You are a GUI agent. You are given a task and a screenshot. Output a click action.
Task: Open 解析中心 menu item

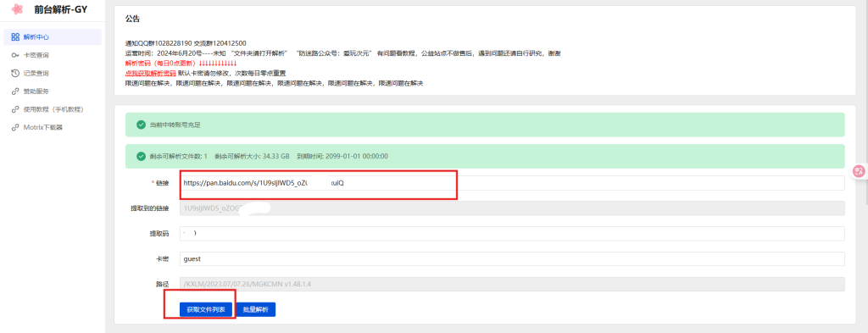pos(53,37)
